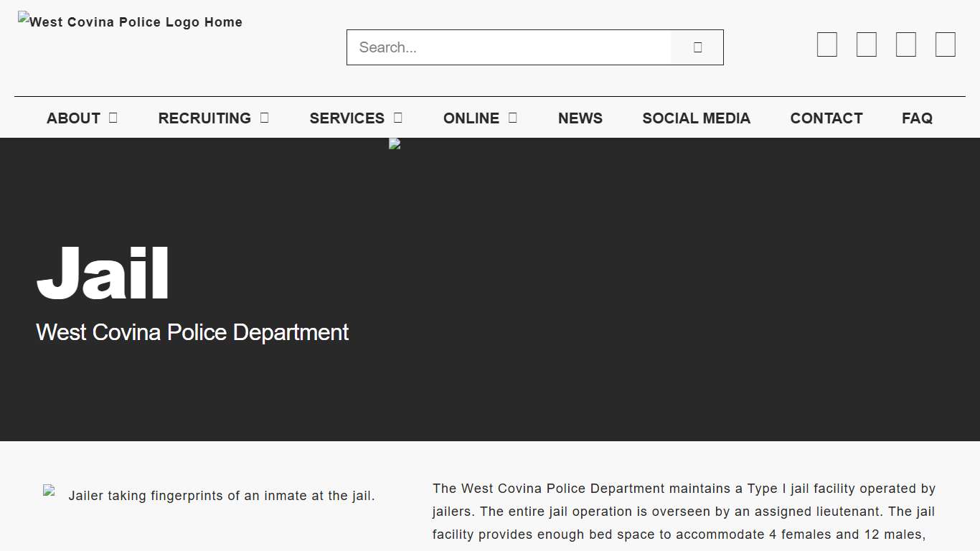980x551 pixels.
Task: Open the ONLINE dropdown chevron
Action: pos(512,118)
